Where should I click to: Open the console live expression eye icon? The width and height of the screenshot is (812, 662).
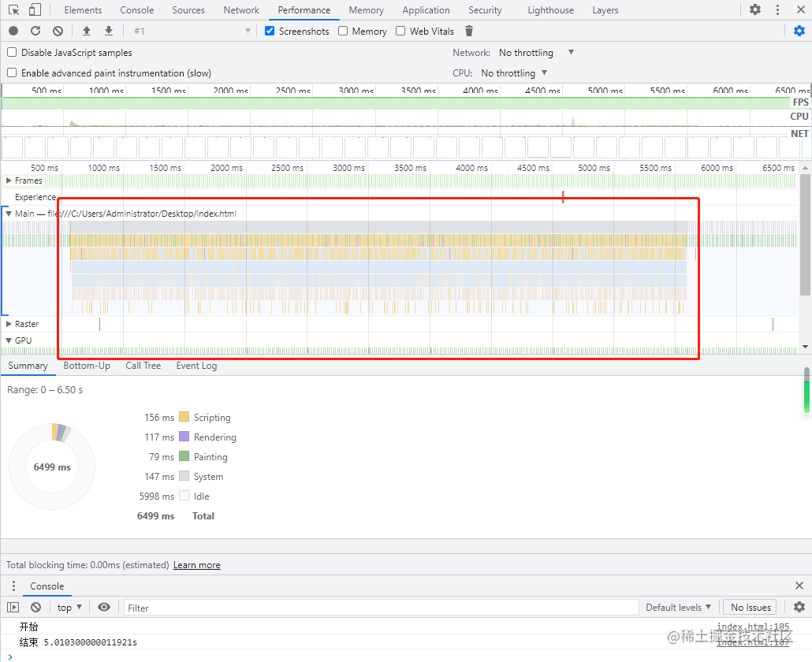pos(104,608)
